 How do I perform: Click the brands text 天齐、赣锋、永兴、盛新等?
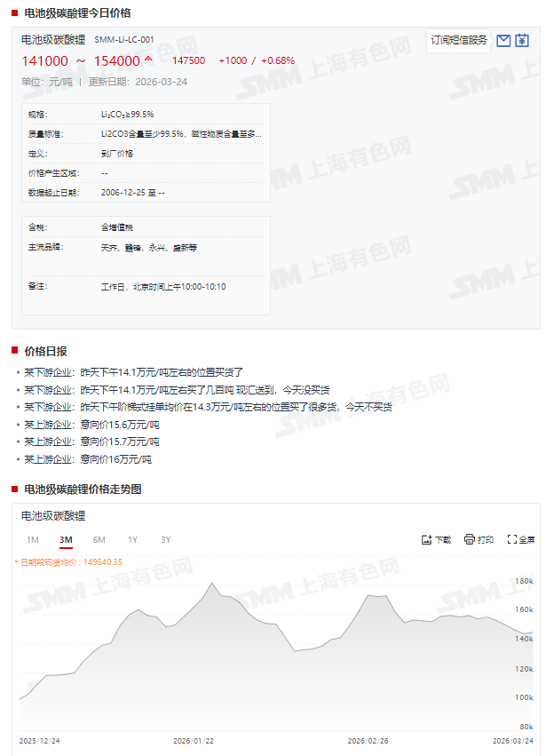149,248
